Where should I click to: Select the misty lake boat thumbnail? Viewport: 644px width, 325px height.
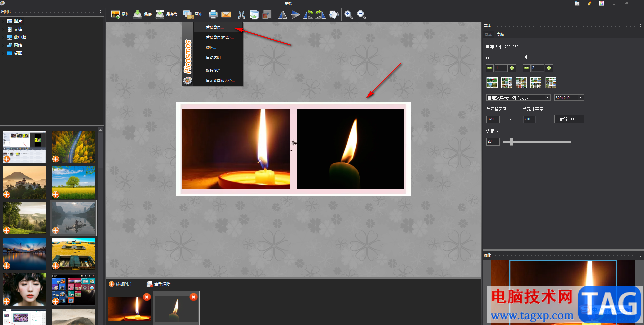point(73,218)
